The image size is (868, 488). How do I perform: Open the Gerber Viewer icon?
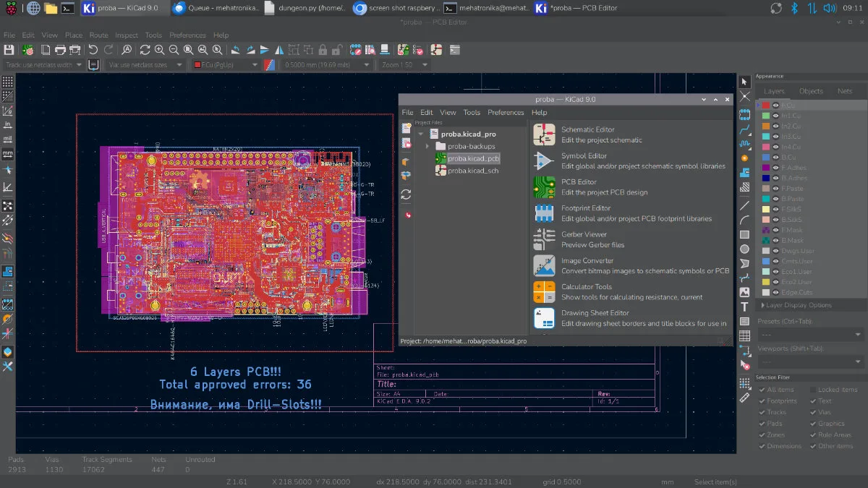(x=544, y=239)
